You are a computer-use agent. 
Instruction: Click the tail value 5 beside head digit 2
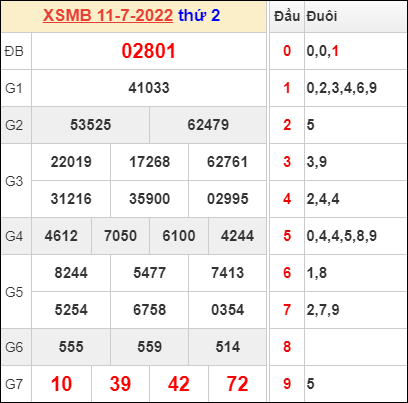coord(310,125)
